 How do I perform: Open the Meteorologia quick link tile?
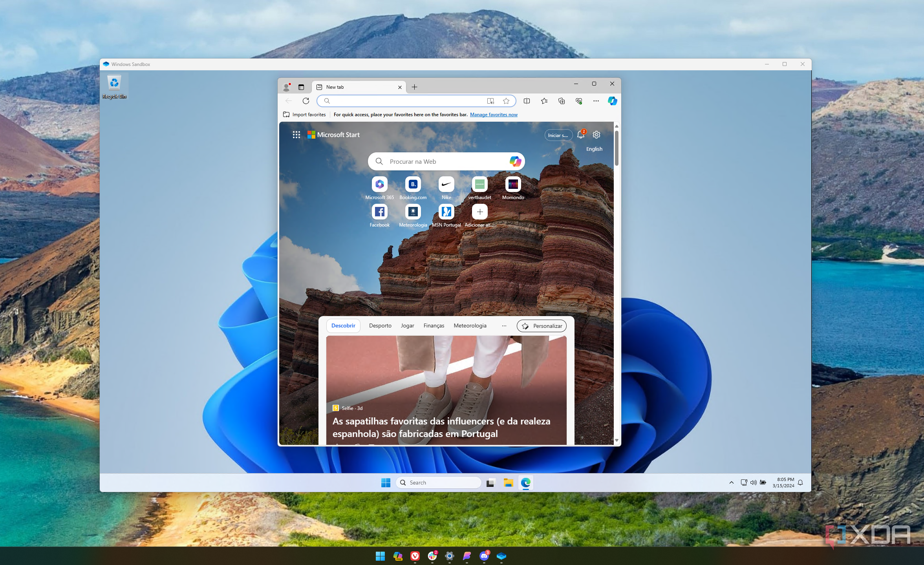[413, 216]
